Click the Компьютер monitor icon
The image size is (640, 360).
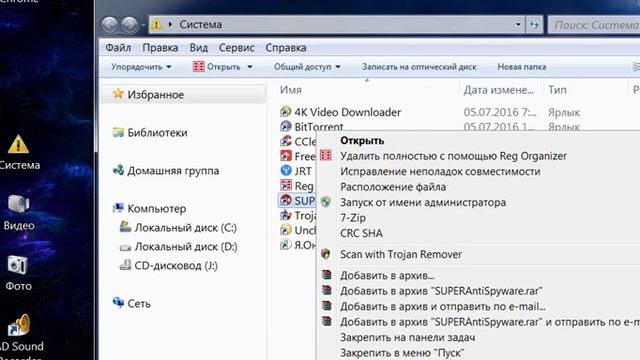118,208
